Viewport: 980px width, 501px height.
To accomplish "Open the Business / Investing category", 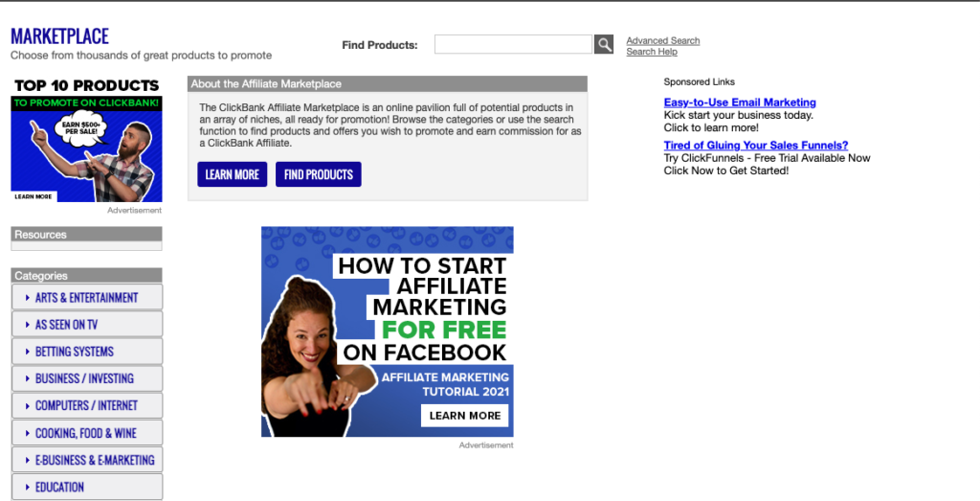I will pyautogui.click(x=87, y=378).
